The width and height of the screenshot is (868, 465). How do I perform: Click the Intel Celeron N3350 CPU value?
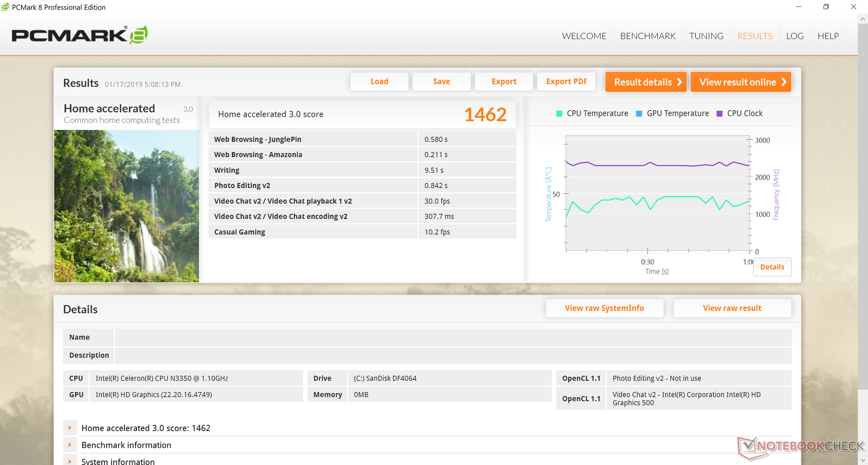162,378
